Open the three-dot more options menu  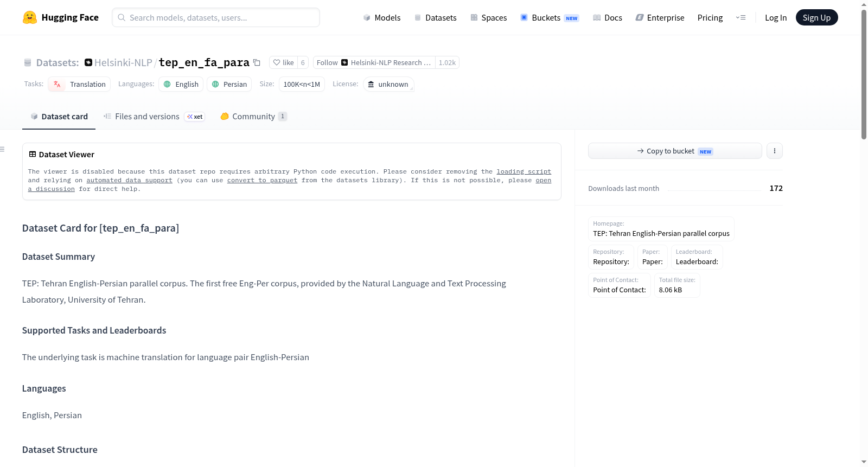click(x=775, y=151)
